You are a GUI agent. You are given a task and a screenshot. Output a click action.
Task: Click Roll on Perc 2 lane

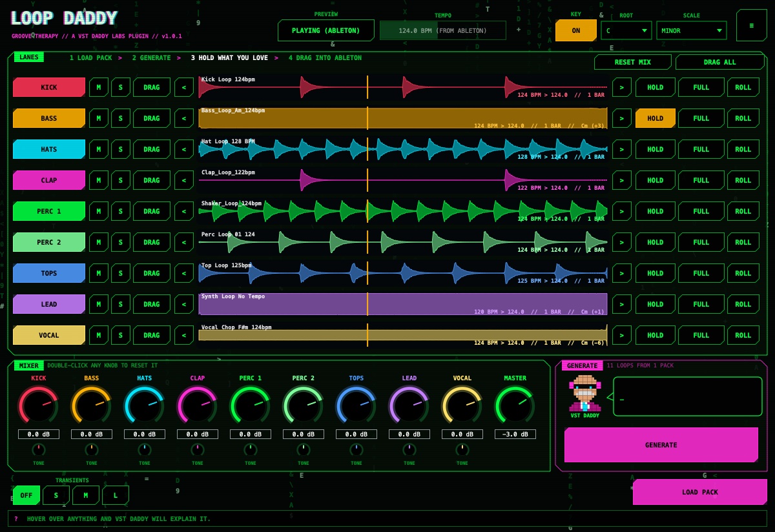[x=743, y=242]
